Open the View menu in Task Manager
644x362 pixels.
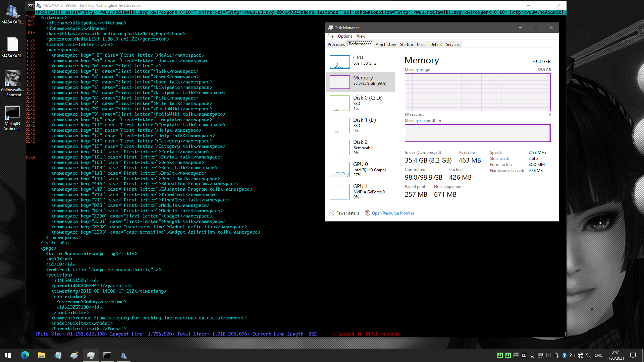361,36
